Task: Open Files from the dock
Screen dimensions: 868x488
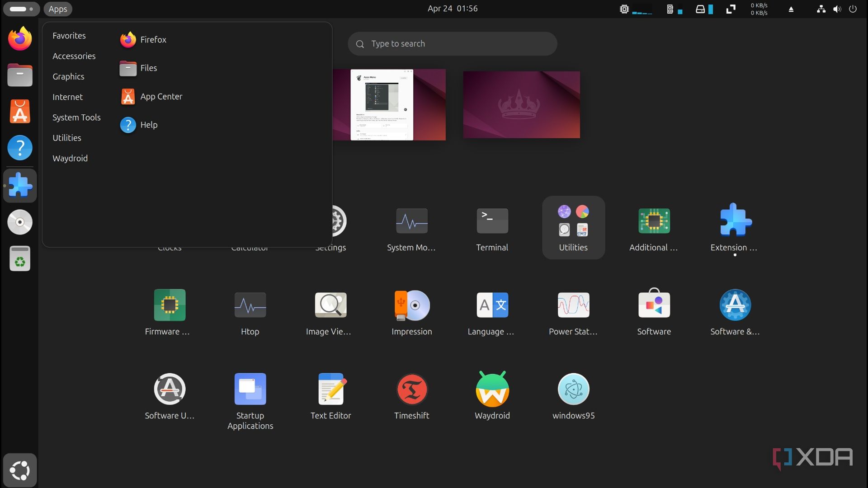Action: coord(20,75)
